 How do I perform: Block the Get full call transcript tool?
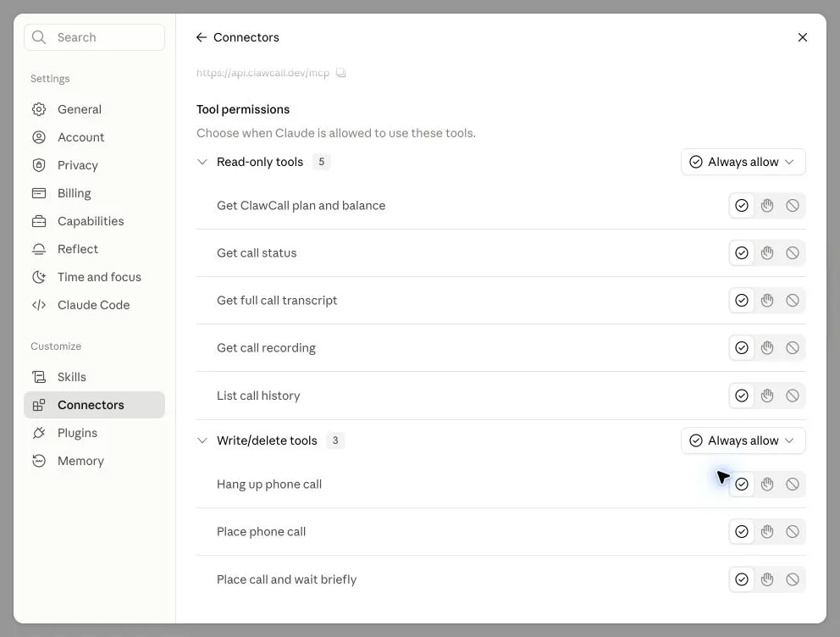(793, 300)
